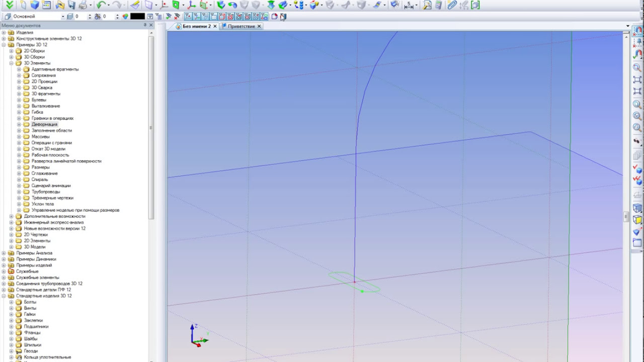Click the green bracket cube icon

click(475, 5)
